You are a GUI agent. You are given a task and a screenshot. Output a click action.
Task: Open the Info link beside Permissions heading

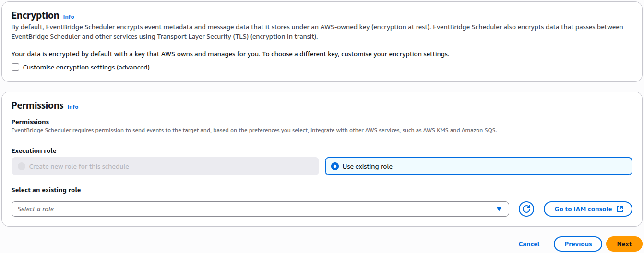pyautogui.click(x=73, y=107)
